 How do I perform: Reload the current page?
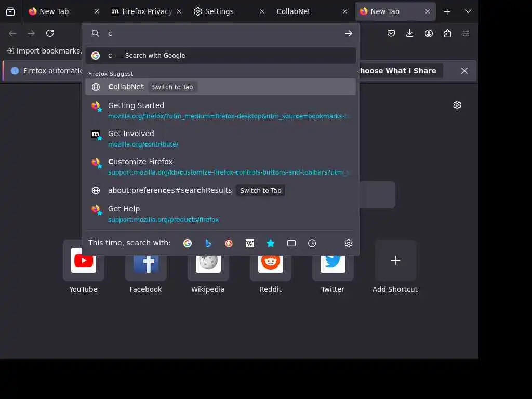click(x=50, y=33)
